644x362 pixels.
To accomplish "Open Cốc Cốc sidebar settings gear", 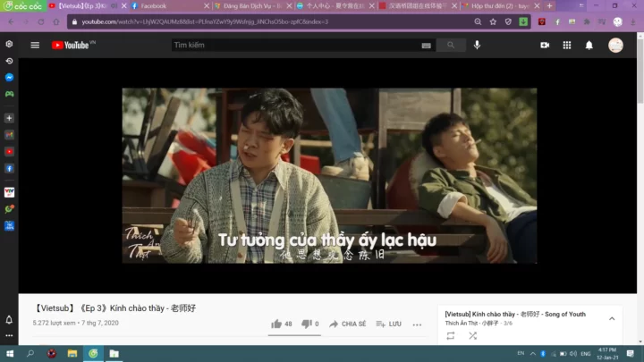I will [x=9, y=44].
